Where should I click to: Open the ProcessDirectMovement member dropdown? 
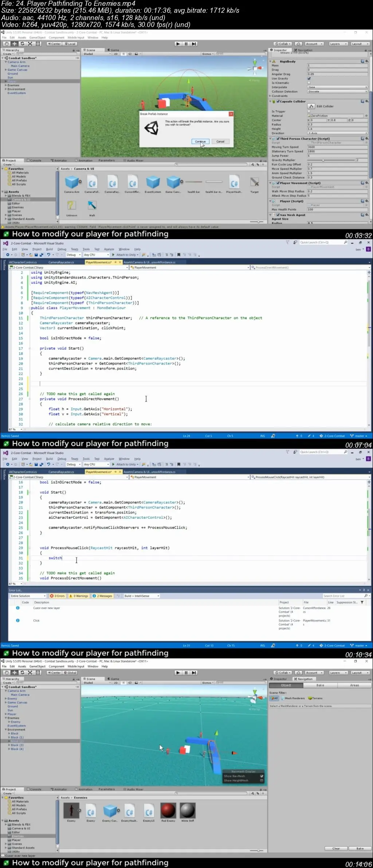click(x=310, y=267)
